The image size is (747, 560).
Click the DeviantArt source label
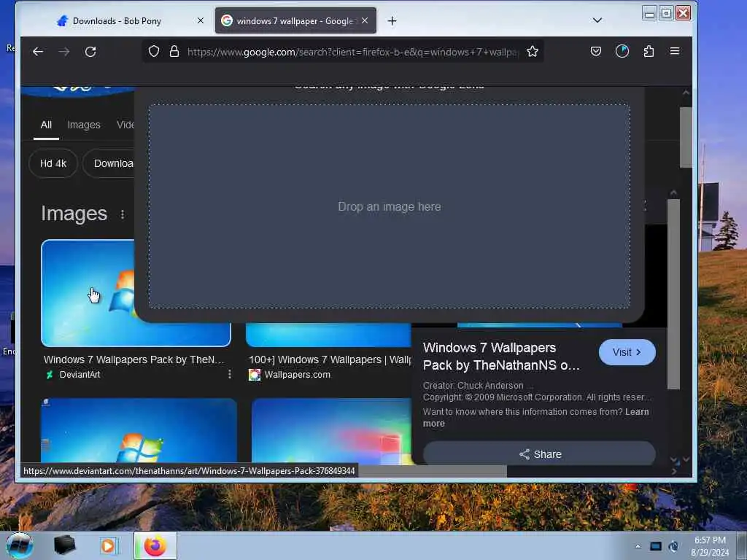coord(80,375)
